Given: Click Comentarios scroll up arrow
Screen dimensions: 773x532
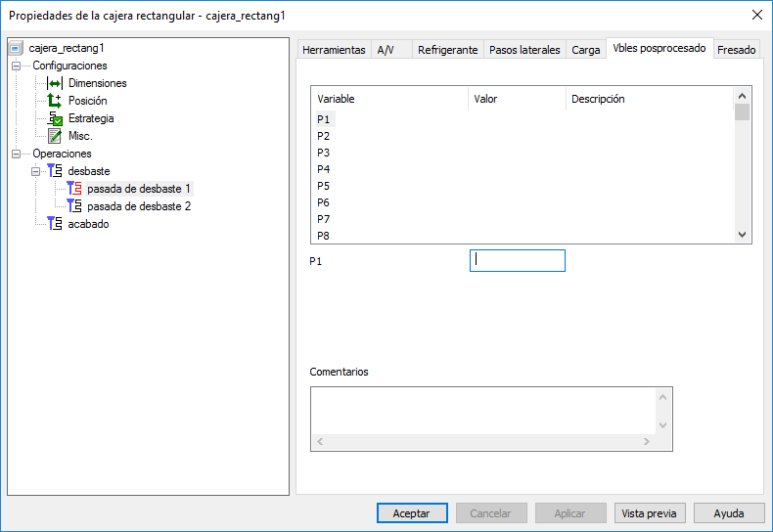Looking at the screenshot, I should pos(663,396).
